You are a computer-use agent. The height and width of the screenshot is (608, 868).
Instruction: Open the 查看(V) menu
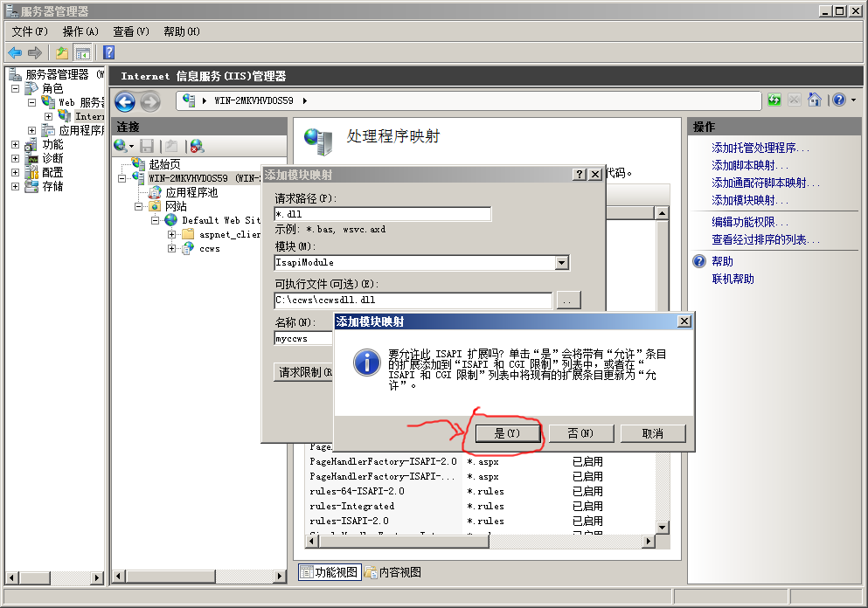click(x=130, y=31)
